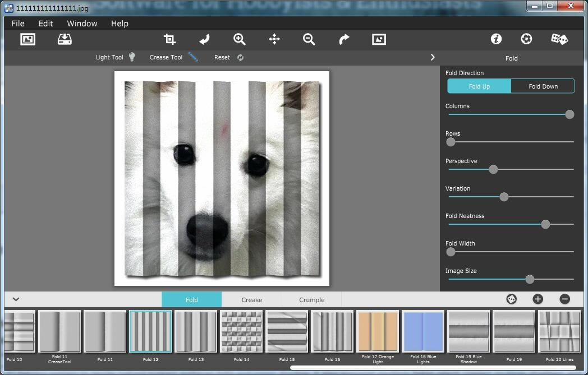
Task: Select the Fold Up direction
Action: (479, 86)
